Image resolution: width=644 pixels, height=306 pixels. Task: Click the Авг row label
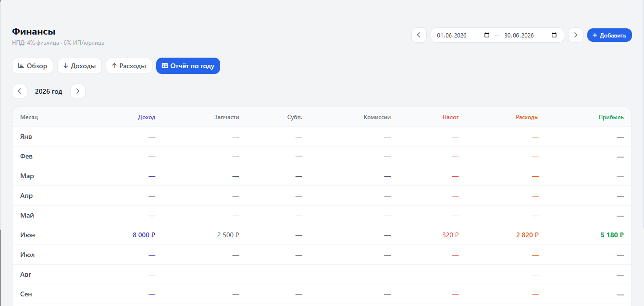click(26, 275)
